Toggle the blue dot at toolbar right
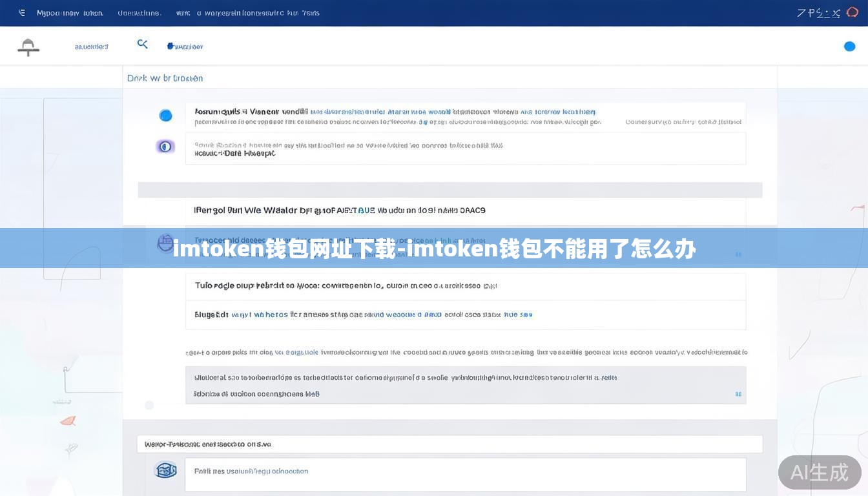Screen dimensions: 868x496 pyautogui.click(x=850, y=46)
